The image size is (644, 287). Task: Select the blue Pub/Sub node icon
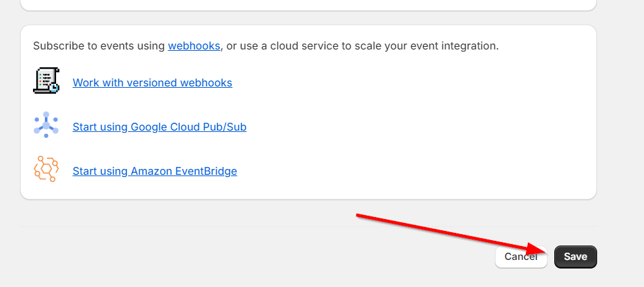(x=46, y=125)
